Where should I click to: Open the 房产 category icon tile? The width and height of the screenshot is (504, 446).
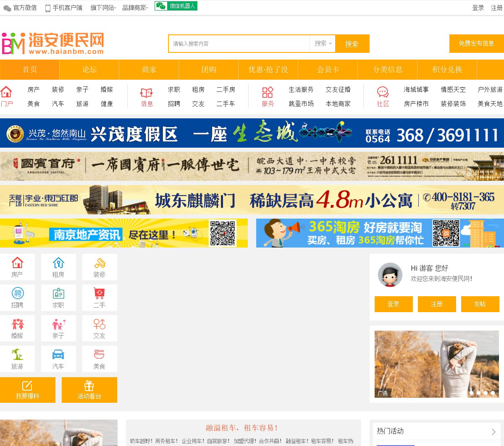pyautogui.click(x=17, y=267)
